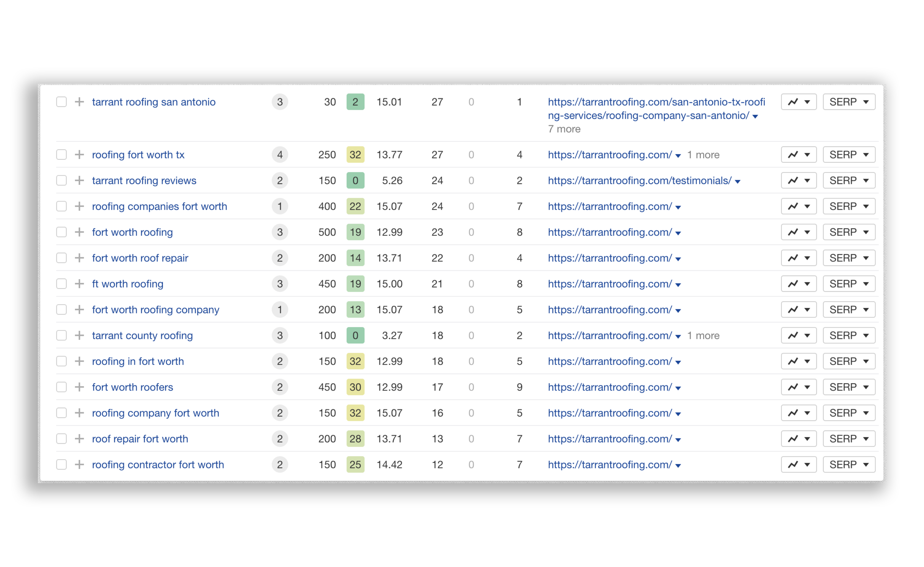Open trend chart for fort worth roof repair

(x=799, y=258)
